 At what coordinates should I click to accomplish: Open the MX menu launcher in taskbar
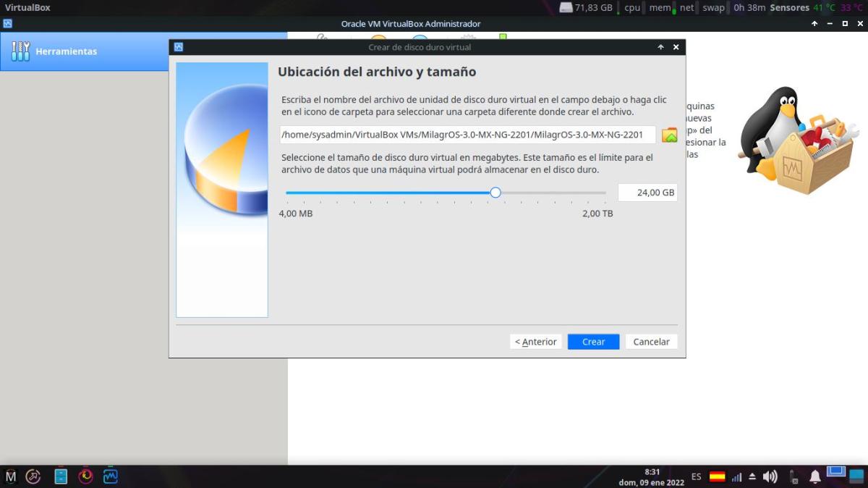[11, 476]
